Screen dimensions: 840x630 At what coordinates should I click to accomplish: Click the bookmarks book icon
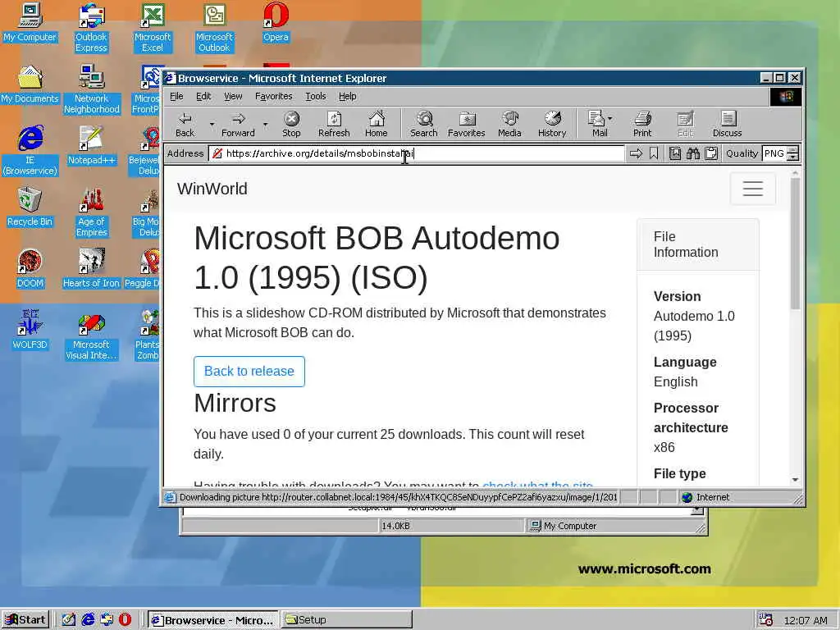tap(675, 153)
